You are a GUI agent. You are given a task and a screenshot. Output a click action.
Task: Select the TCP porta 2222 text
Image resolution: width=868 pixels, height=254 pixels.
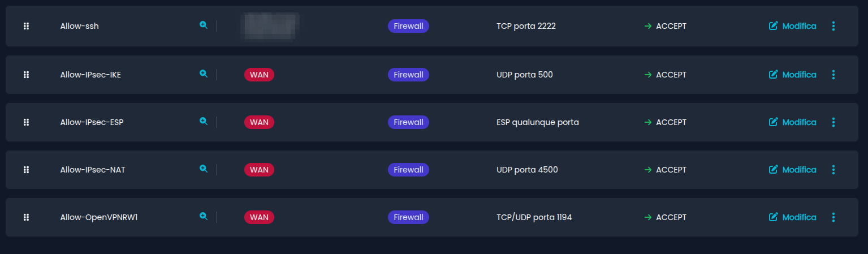pyautogui.click(x=526, y=26)
